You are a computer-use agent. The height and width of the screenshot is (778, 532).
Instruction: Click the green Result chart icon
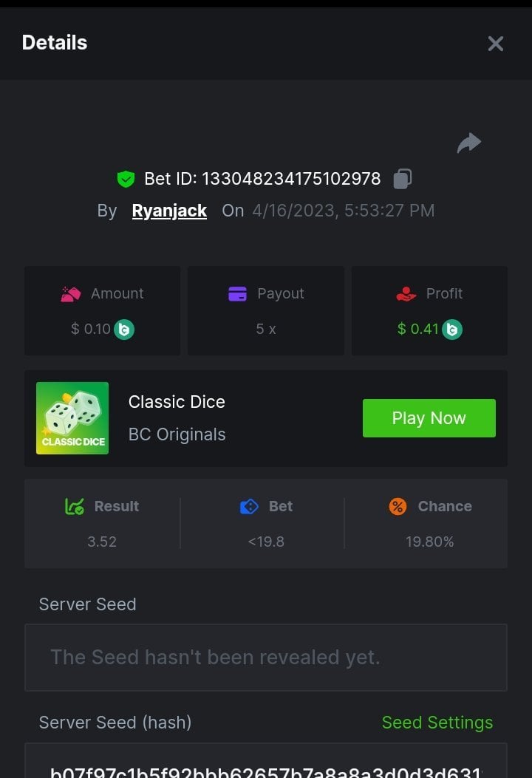click(x=74, y=506)
